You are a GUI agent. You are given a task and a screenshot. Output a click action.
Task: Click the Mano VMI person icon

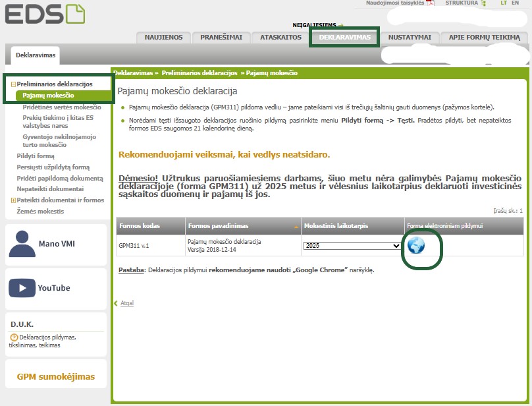pos(23,244)
